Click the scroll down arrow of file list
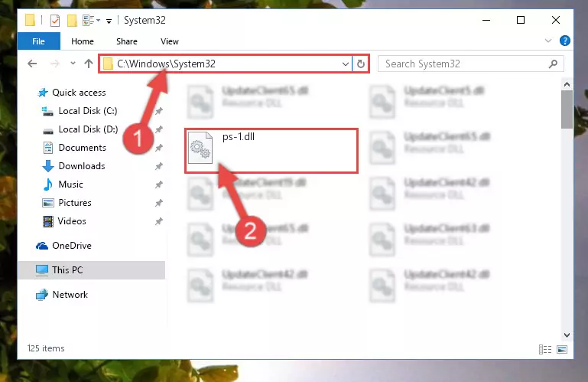 tap(567, 335)
